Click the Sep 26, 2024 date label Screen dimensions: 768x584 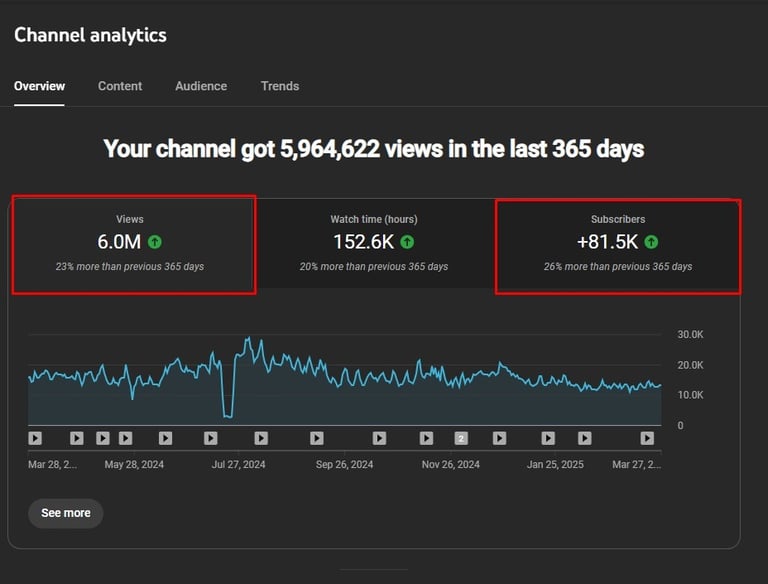coord(344,464)
